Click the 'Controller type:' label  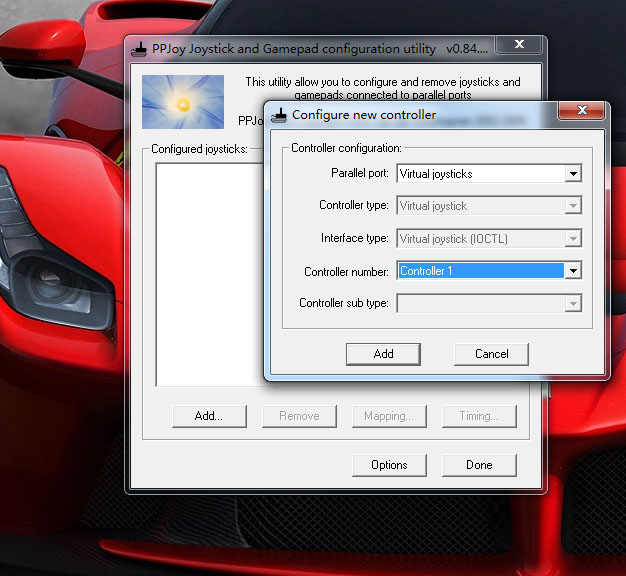click(x=354, y=205)
